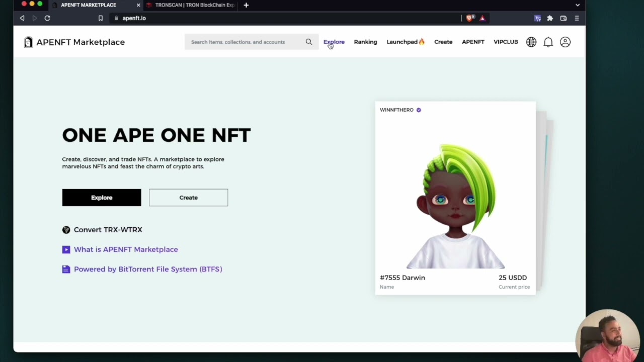644x362 pixels.
Task: Expand the tab list chevron
Action: (x=578, y=5)
